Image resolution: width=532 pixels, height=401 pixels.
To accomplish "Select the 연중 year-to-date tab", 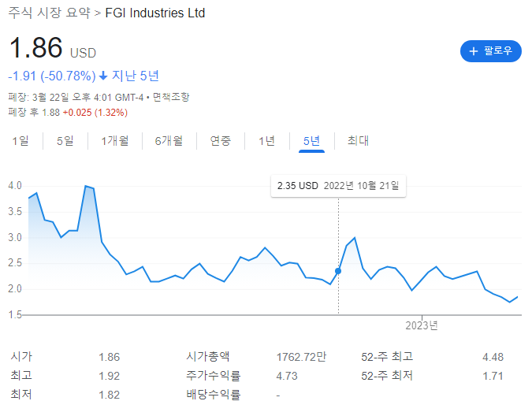I will tap(221, 140).
